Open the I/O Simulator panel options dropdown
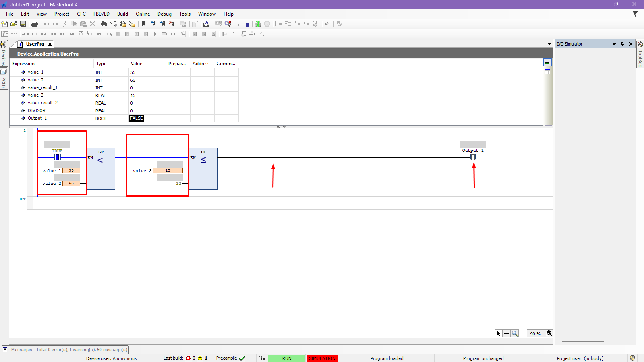Image resolution: width=644 pixels, height=362 pixels. click(614, 44)
